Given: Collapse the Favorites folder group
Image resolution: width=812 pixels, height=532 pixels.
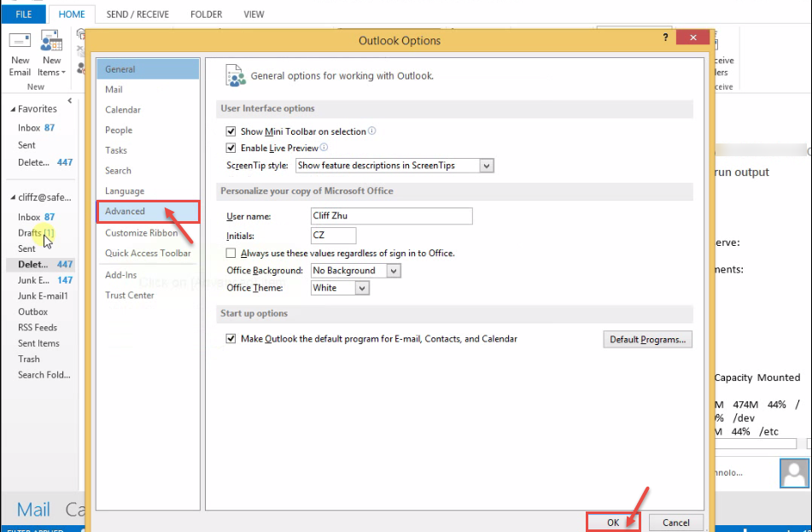Looking at the screenshot, I should point(13,109).
